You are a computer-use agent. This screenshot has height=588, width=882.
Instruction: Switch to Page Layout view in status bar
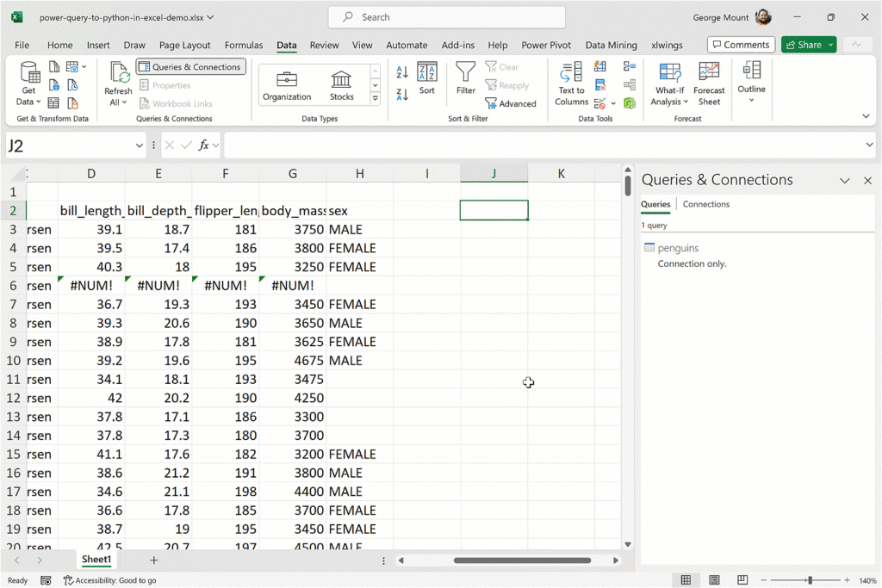click(x=714, y=580)
